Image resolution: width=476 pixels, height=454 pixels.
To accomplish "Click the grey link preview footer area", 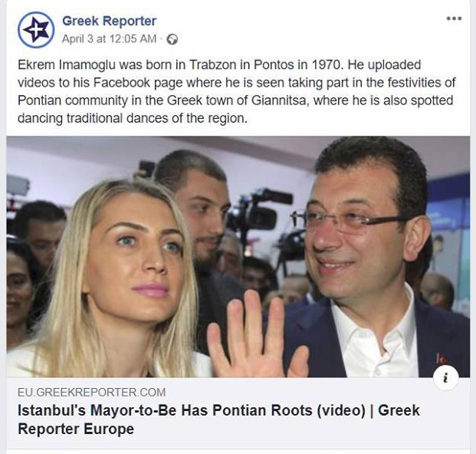I will point(238,413).
